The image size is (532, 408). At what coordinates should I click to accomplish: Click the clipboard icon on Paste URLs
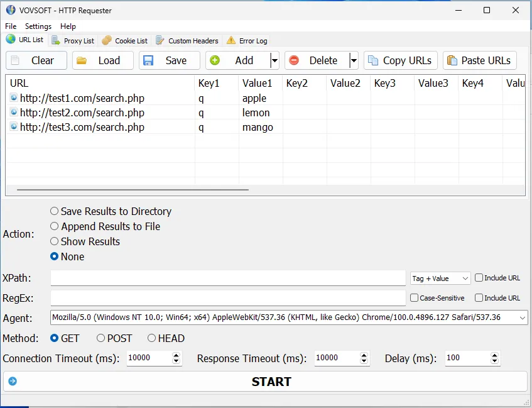point(452,60)
